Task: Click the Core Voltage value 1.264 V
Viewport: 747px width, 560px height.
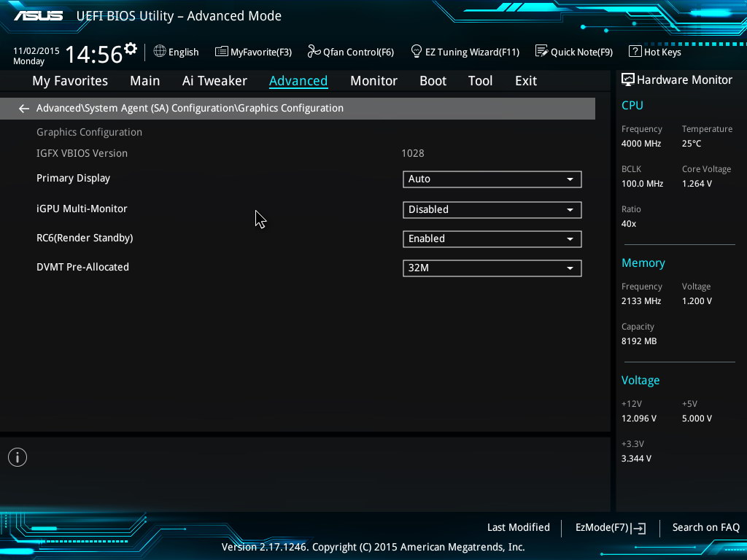Action: click(x=697, y=184)
